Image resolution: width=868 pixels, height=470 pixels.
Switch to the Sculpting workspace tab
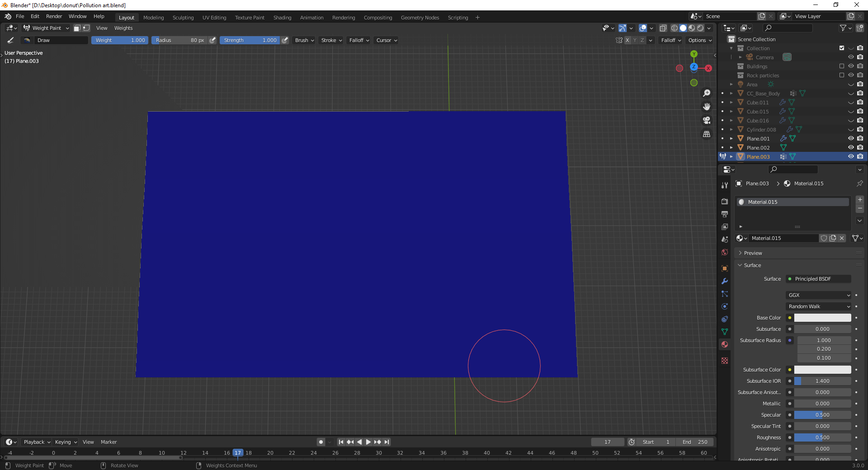coord(183,18)
